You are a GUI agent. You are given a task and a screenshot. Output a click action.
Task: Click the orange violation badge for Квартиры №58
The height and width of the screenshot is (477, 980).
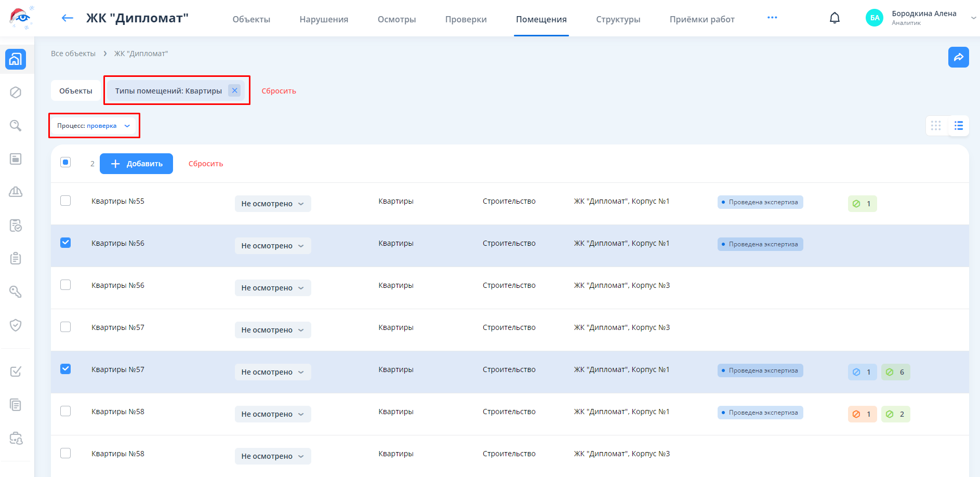(x=862, y=414)
